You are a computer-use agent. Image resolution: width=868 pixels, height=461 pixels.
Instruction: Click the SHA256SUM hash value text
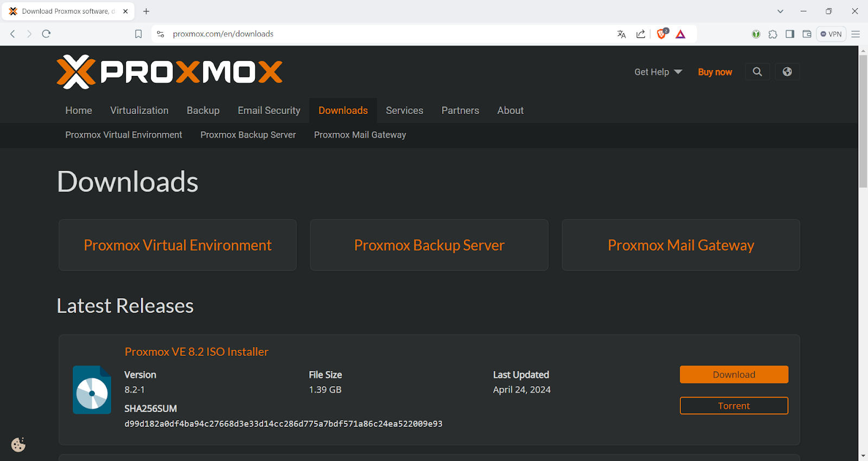coord(283,424)
